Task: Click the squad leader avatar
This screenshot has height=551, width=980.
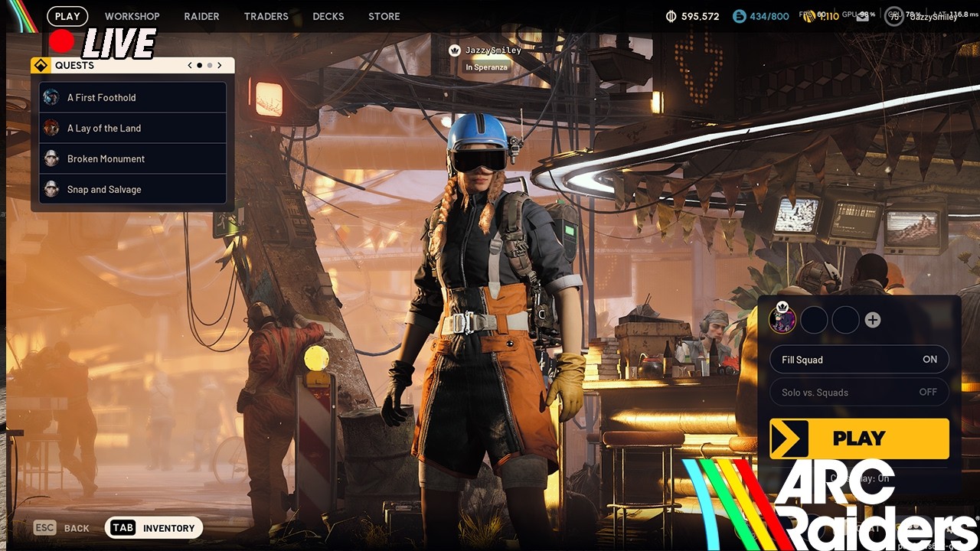Action: click(782, 320)
